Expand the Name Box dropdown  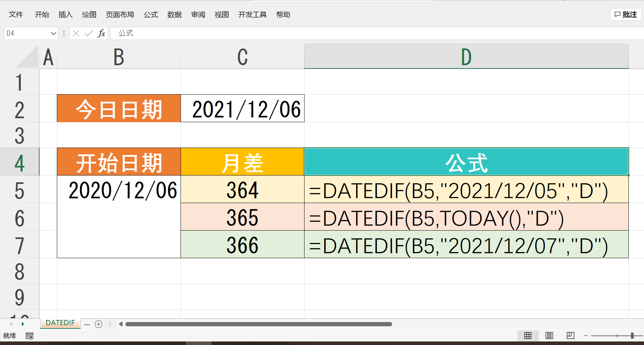pos(54,34)
